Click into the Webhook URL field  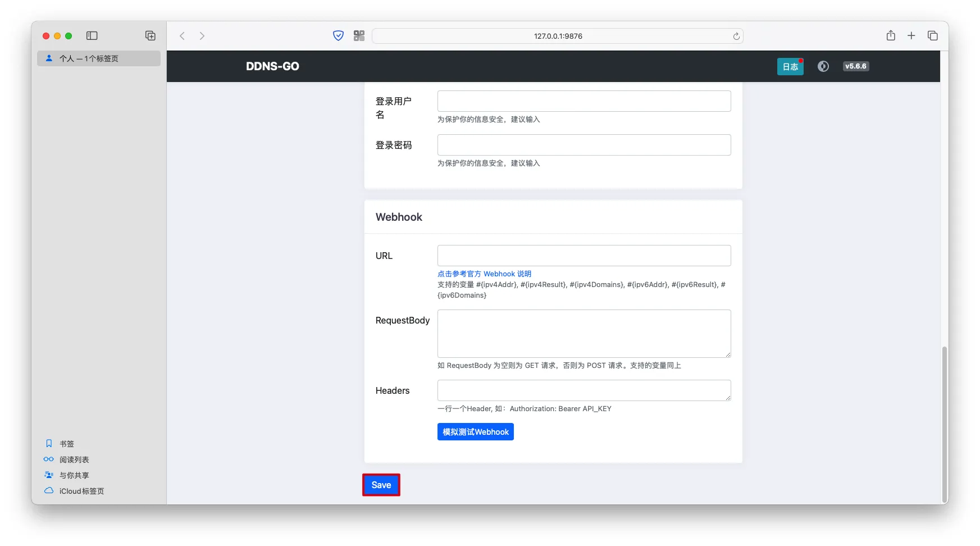coord(584,256)
